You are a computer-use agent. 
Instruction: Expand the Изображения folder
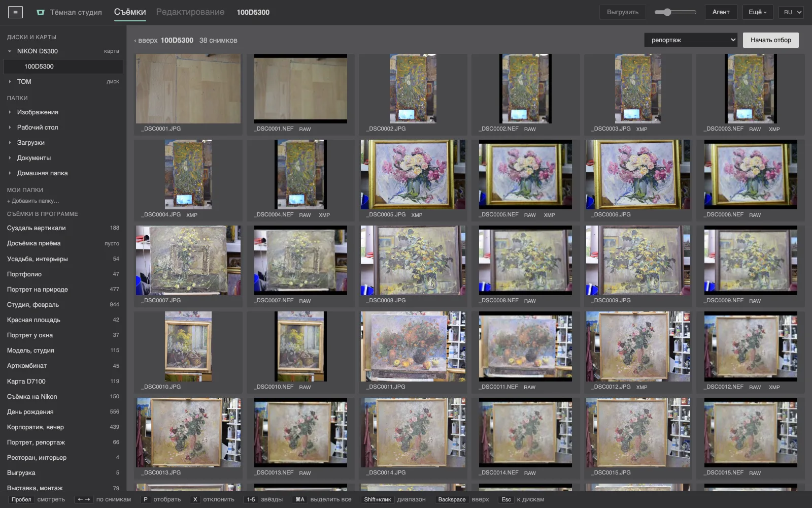10,112
